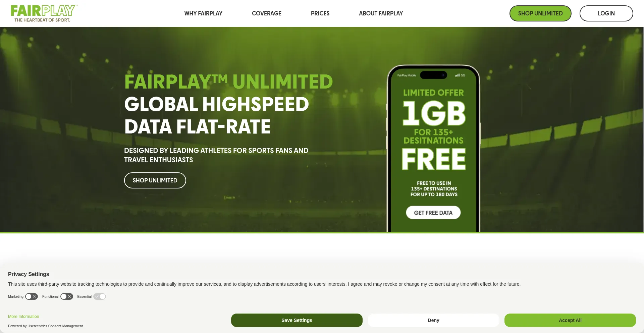Click the FairPlay logo in header
The height and width of the screenshot is (333, 644).
coord(44,13)
